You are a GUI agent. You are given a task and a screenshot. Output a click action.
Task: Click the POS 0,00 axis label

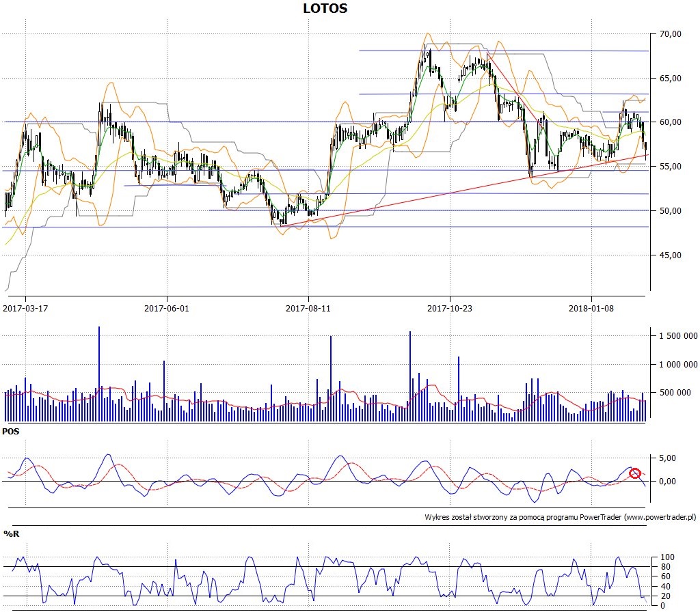coord(667,482)
